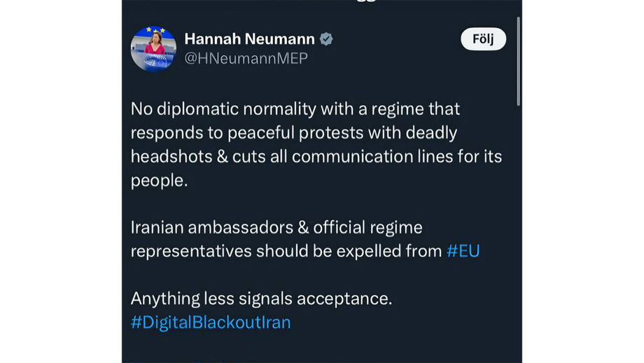Select the @HNeumannMEP handle

246,59
